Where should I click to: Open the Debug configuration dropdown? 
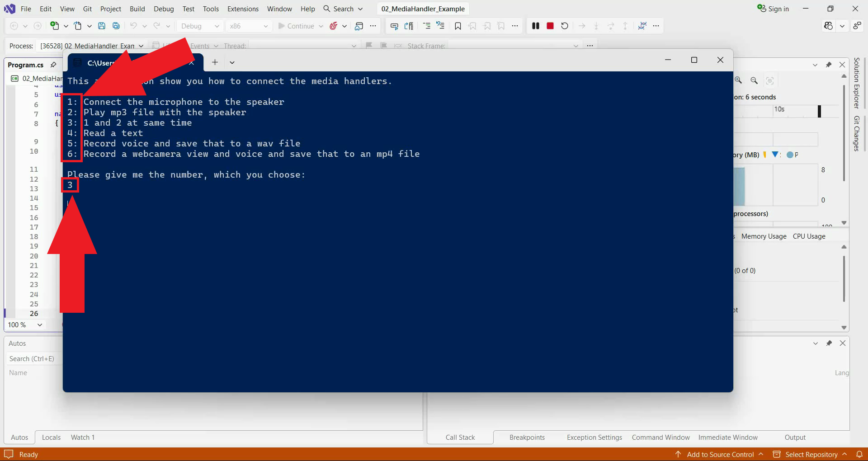[200, 26]
